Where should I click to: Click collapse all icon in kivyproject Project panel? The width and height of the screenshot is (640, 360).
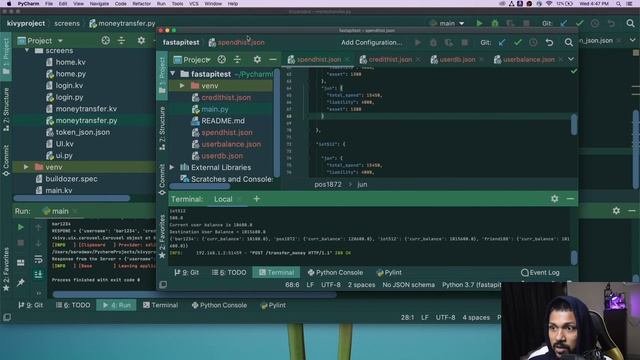(x=121, y=40)
